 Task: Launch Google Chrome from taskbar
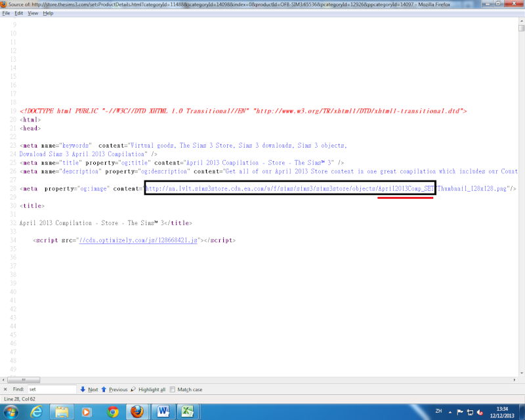(x=112, y=411)
